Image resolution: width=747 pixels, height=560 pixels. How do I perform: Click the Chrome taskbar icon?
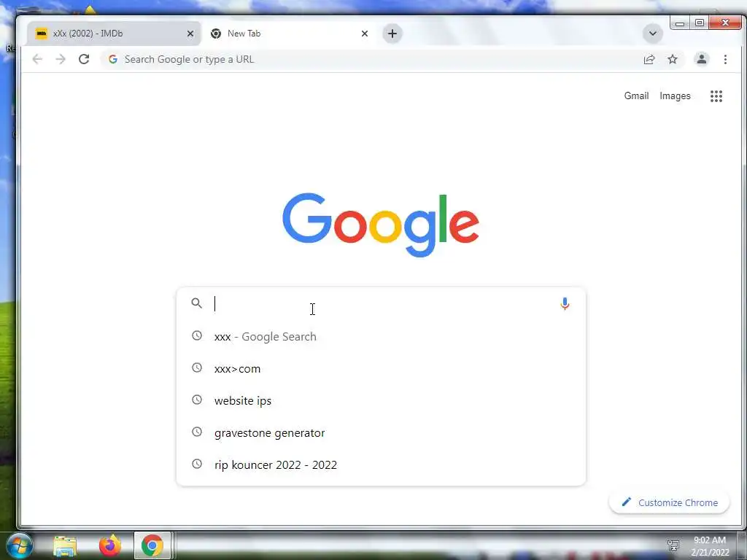pyautogui.click(x=152, y=545)
